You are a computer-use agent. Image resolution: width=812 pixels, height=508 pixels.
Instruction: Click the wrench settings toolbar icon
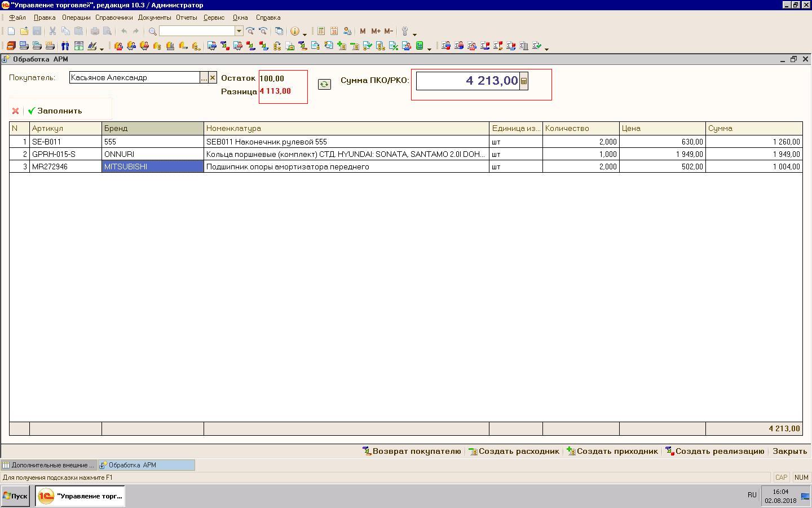404,32
